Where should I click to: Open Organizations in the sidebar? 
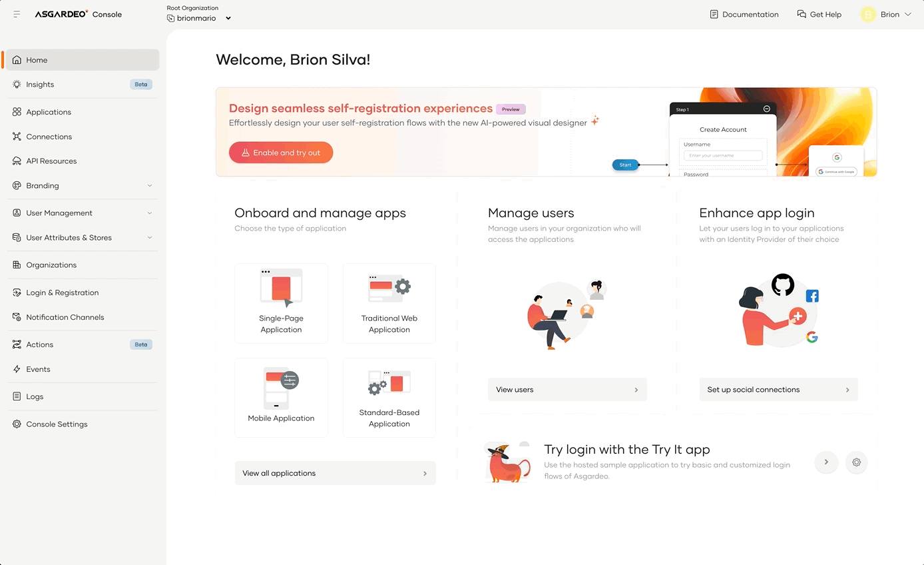pos(83,265)
